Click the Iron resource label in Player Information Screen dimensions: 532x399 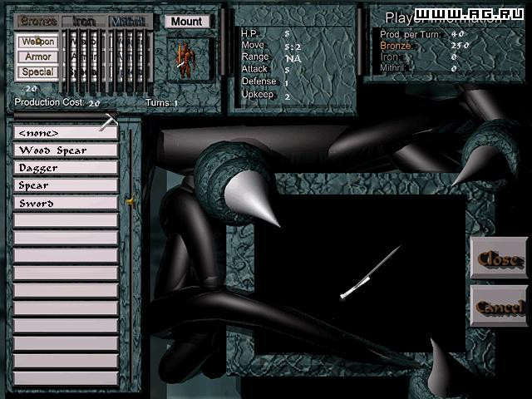tap(390, 57)
